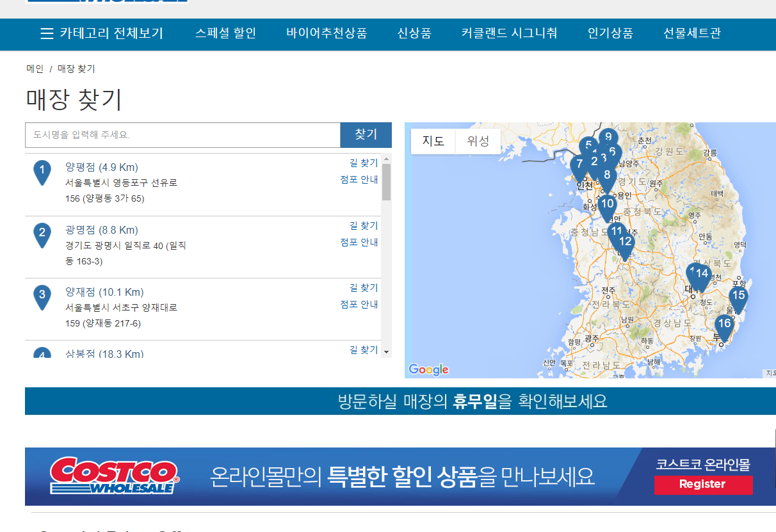The image size is (776, 532).
Task: Open the 인기상품 menu item
Action: [x=610, y=33]
